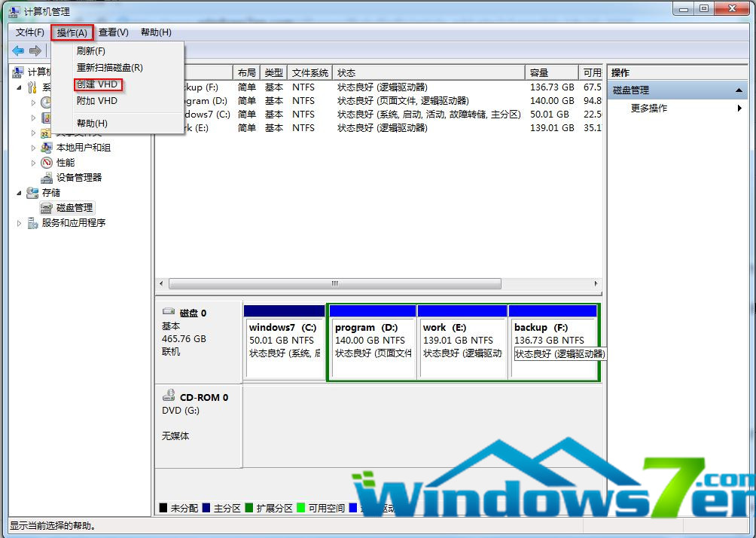Image resolution: width=756 pixels, height=538 pixels.
Task: Collapse the 存储 (Storage) tree node
Action: [x=20, y=193]
